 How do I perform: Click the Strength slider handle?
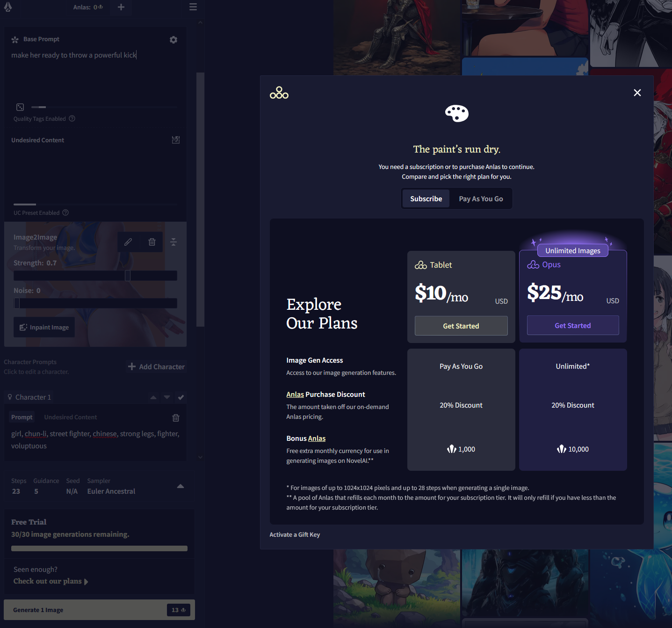pos(128,276)
